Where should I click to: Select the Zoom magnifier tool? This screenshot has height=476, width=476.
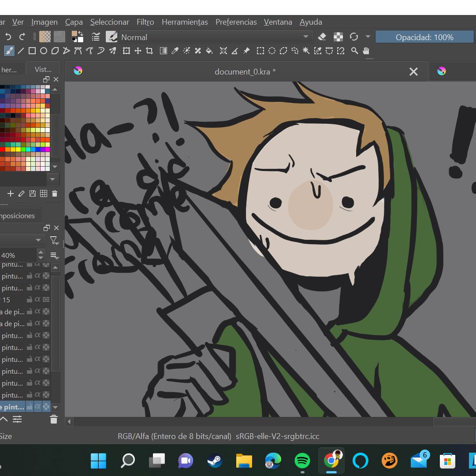point(354,51)
